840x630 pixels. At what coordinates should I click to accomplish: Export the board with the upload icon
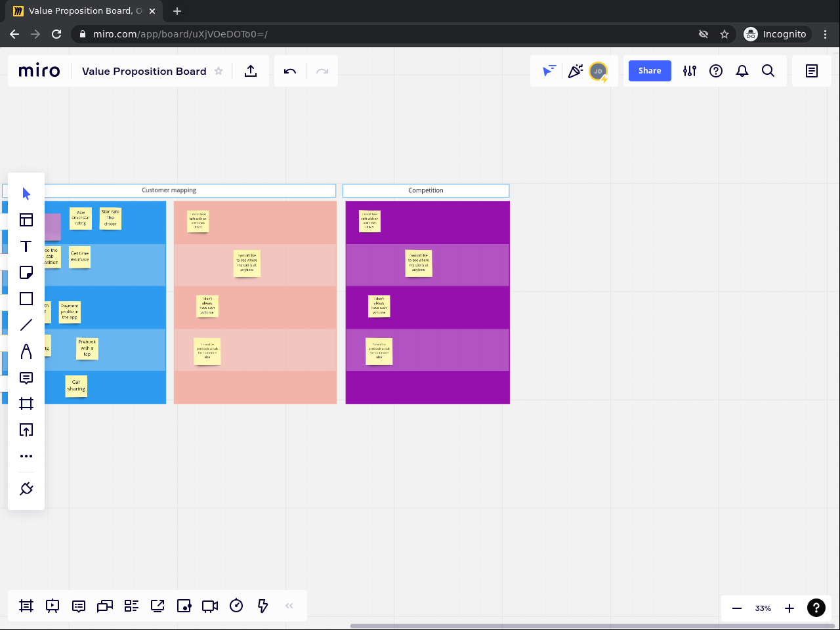[x=251, y=71]
